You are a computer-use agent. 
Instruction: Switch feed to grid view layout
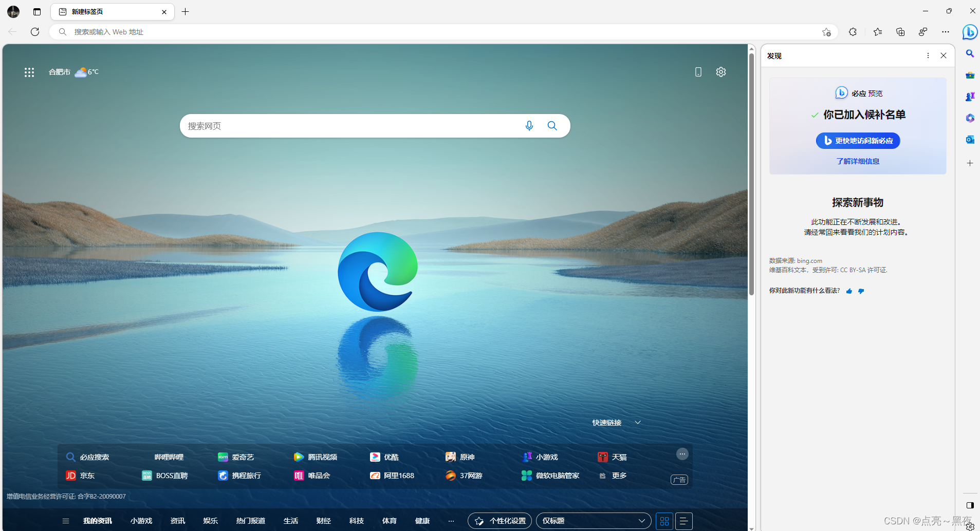pos(664,521)
